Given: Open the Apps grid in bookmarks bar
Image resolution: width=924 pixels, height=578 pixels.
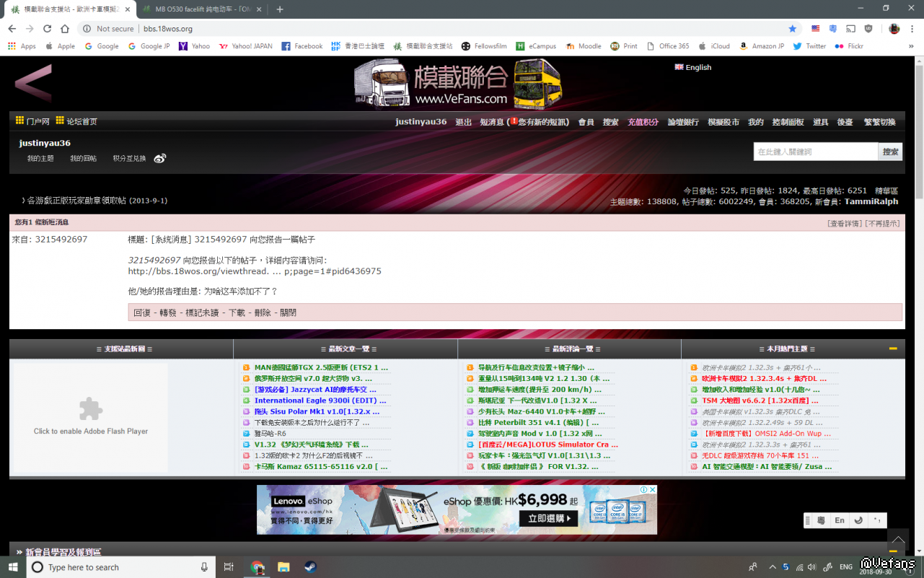Looking at the screenshot, I should 22,46.
